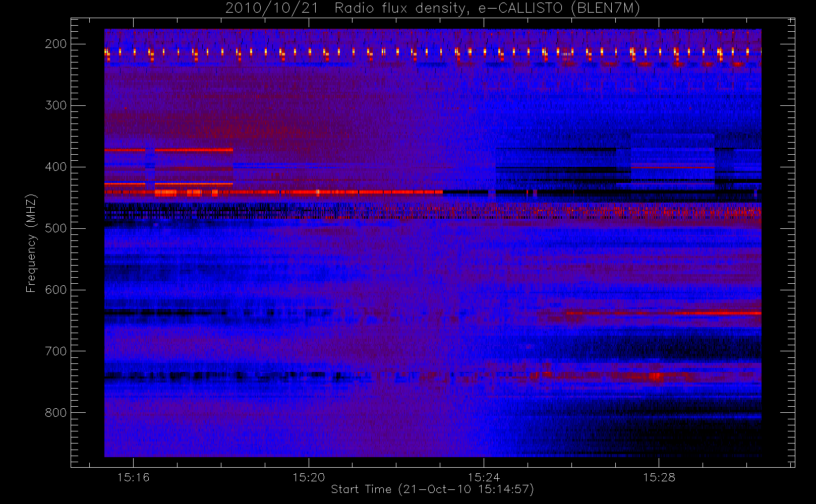Click the 800 frequency tick label
Viewport: 816px width, 504px height.
(x=55, y=413)
